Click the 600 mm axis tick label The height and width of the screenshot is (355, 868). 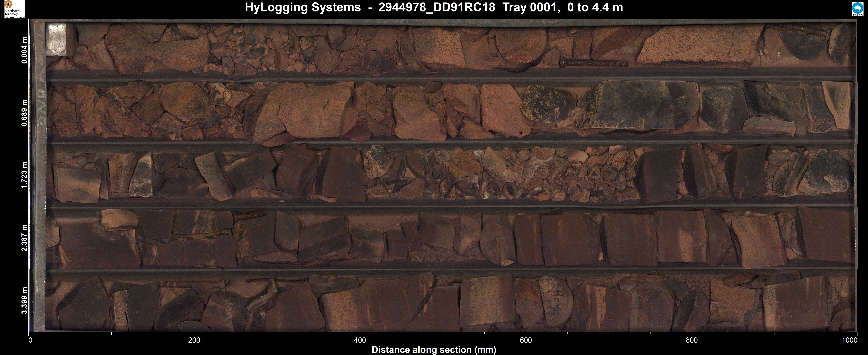tap(526, 340)
